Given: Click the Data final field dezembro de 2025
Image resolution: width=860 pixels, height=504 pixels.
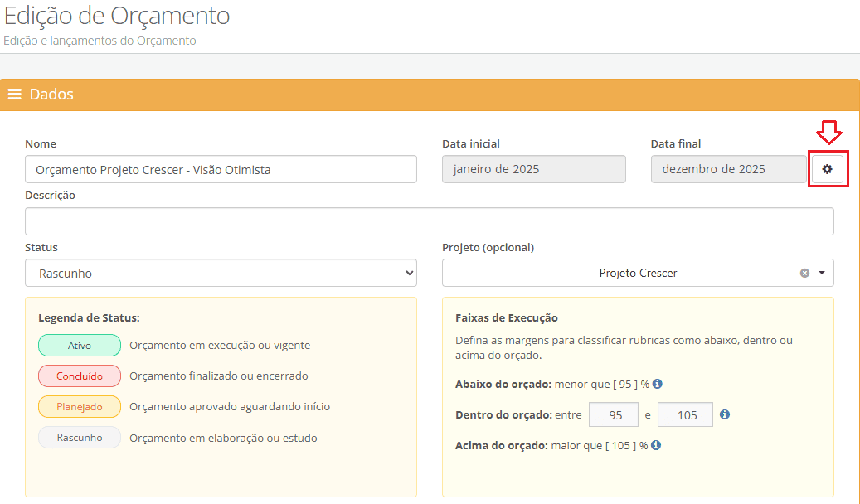Looking at the screenshot, I should [x=726, y=169].
